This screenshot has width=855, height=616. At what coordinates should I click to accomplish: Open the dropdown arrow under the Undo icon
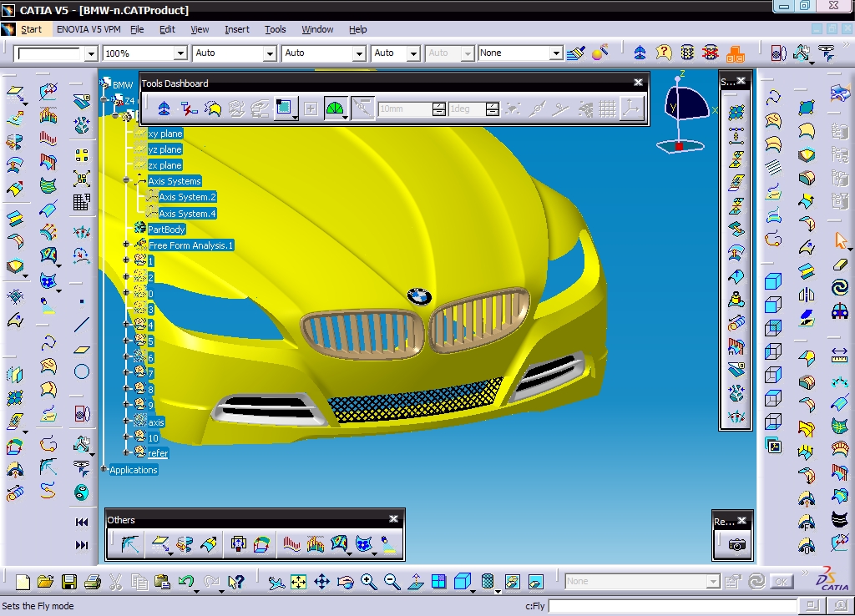(196, 591)
